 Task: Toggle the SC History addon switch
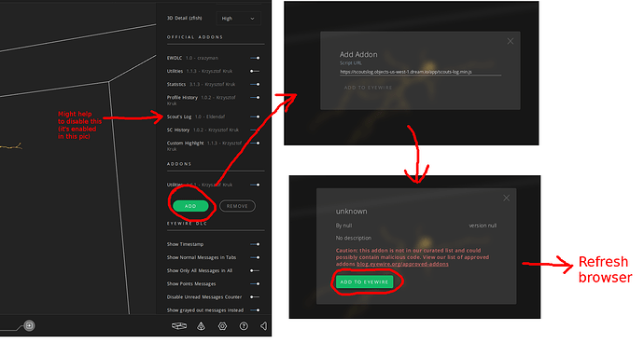[255, 130]
